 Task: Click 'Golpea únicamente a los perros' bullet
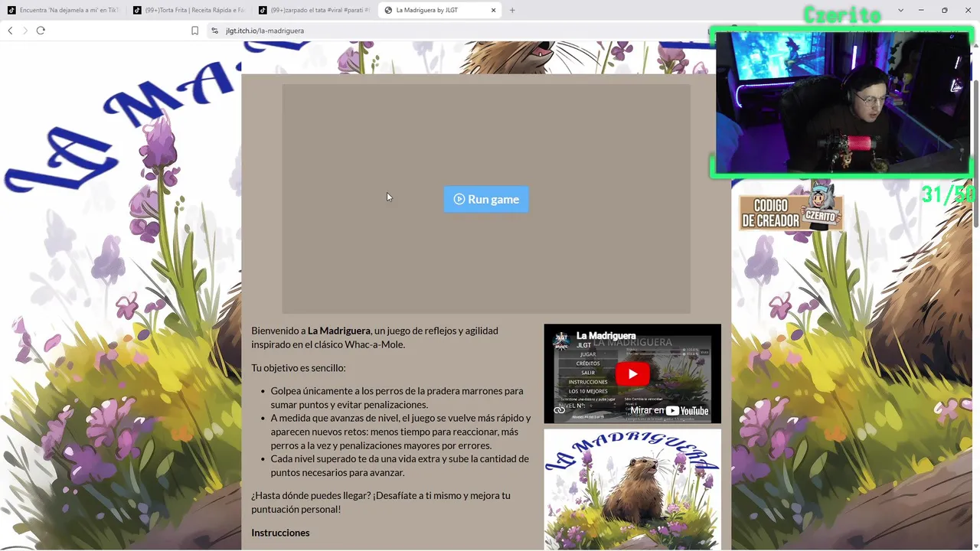[397, 398]
